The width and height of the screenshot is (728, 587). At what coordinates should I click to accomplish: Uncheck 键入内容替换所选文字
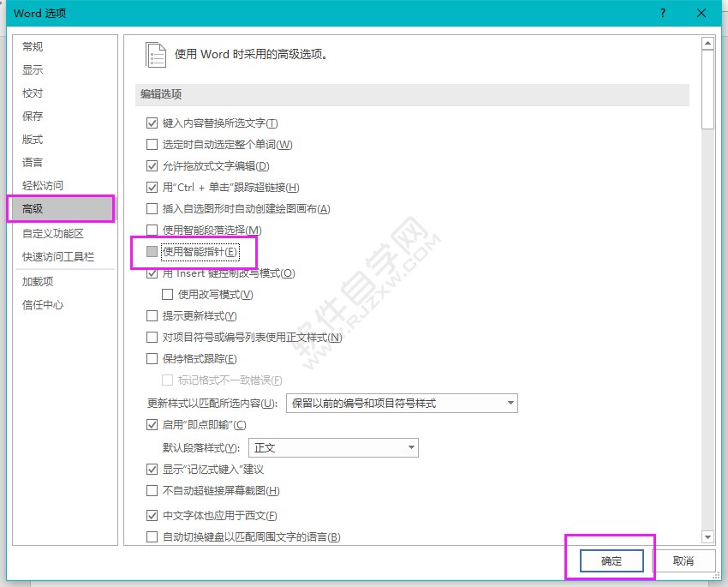(x=152, y=123)
